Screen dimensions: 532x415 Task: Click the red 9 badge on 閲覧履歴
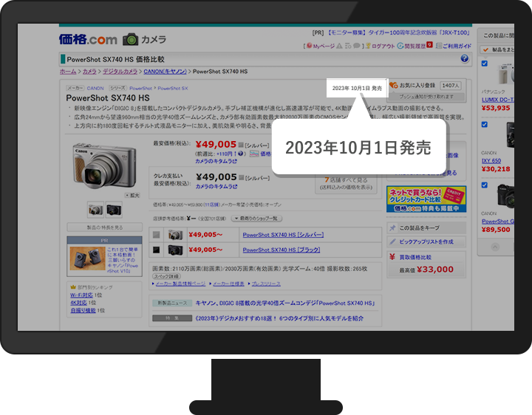point(429,45)
